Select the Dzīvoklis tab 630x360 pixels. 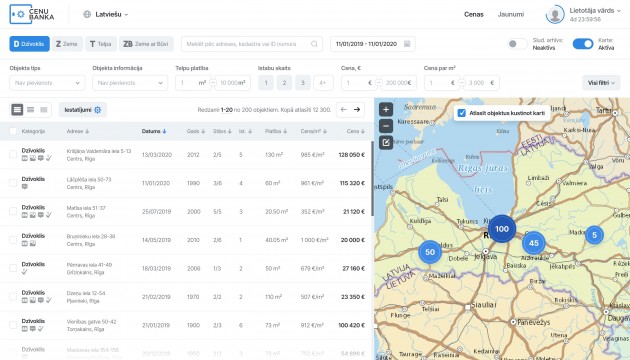(29, 44)
